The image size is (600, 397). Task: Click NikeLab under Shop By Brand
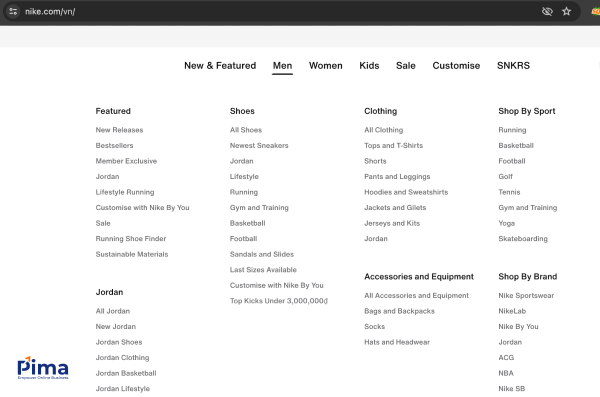[x=512, y=311]
